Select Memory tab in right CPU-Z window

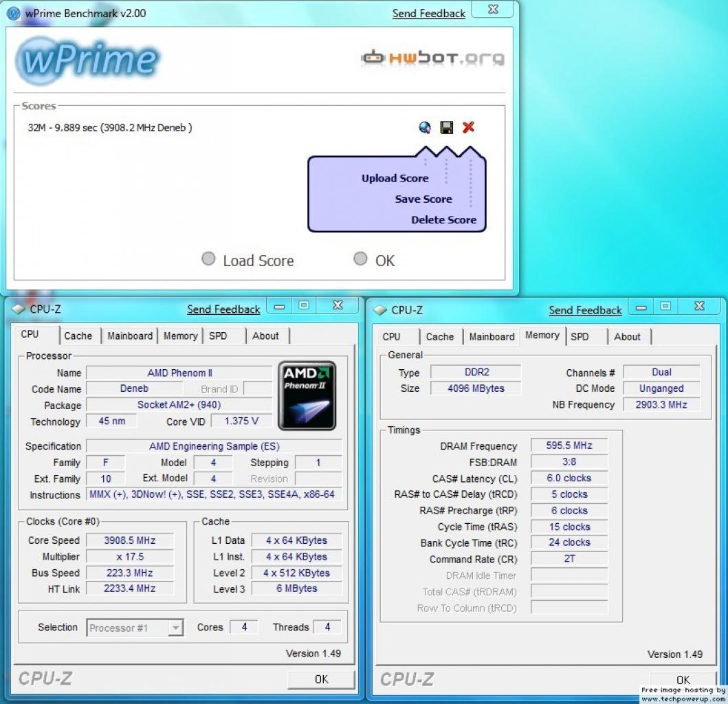point(542,335)
